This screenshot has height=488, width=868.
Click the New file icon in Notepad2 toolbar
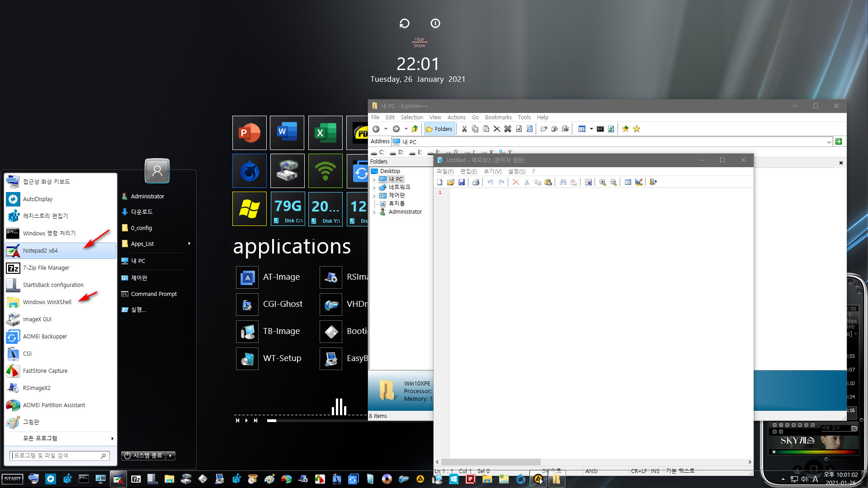pos(440,182)
